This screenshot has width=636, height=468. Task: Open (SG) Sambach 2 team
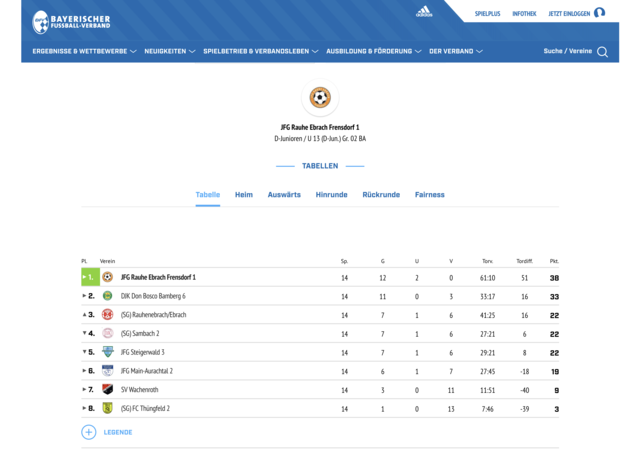click(140, 333)
